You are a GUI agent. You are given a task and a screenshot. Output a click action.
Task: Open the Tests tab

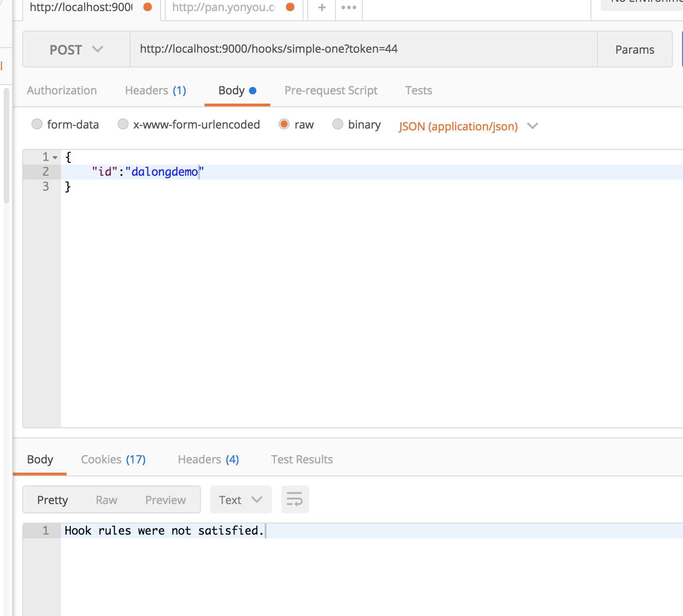coord(419,91)
